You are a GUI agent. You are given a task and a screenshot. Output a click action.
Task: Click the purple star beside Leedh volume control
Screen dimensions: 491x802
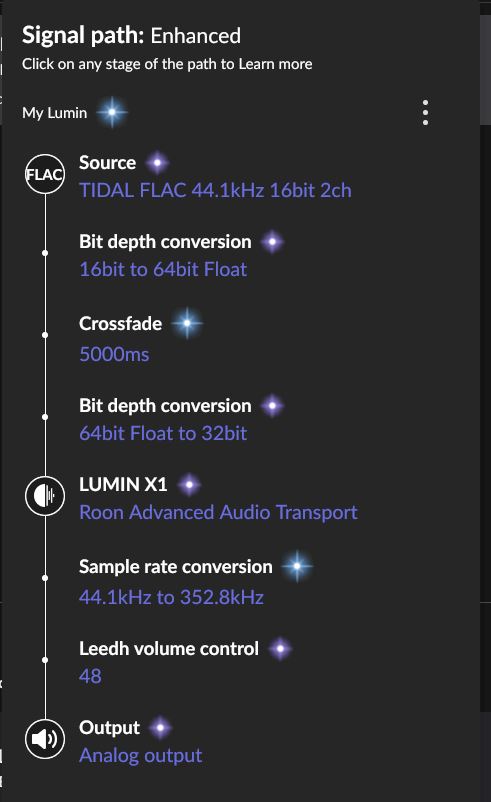click(280, 649)
